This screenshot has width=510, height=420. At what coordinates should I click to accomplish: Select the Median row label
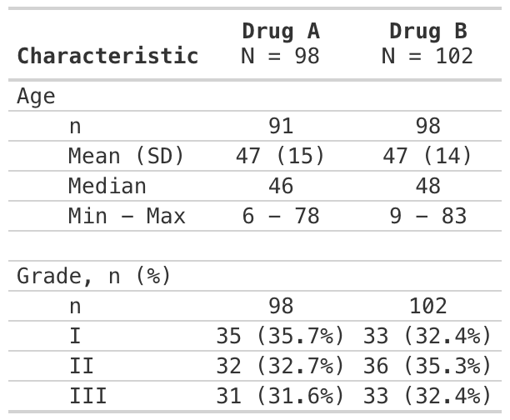tap(107, 186)
